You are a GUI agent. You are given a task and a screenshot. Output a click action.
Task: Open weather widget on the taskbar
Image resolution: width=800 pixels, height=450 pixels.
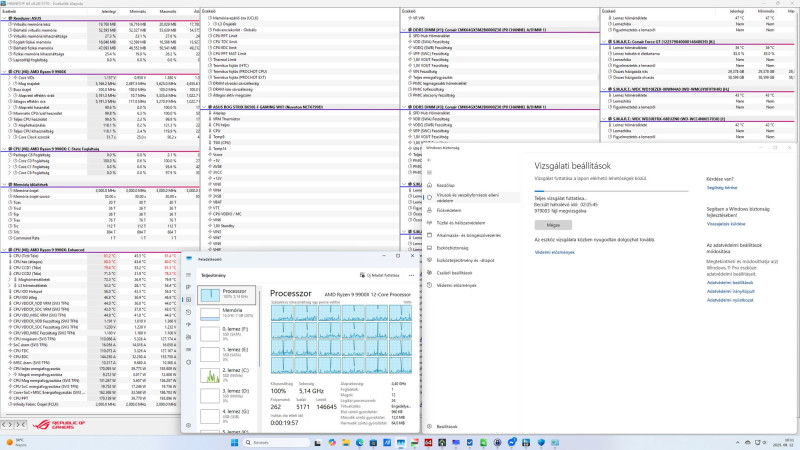click(x=16, y=442)
